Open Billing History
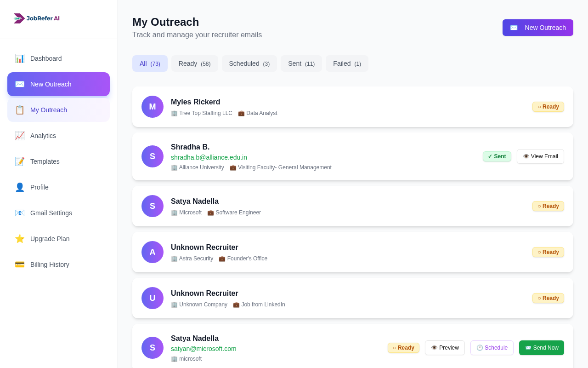 pyautogui.click(x=58, y=264)
